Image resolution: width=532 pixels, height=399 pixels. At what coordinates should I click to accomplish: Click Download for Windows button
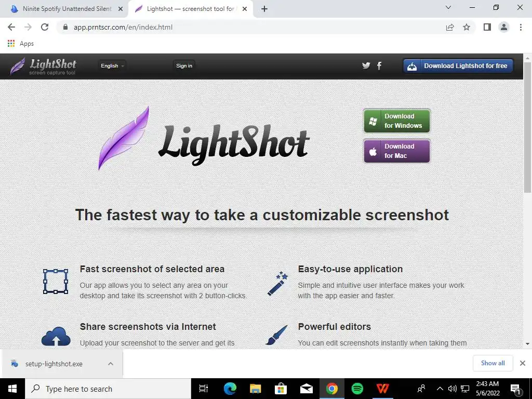click(396, 121)
